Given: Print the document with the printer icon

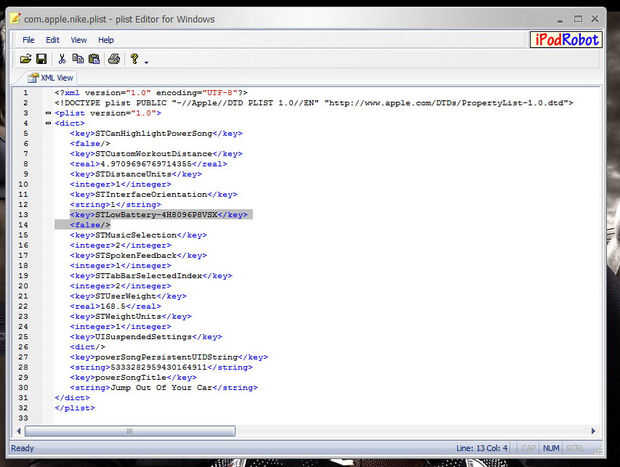Looking at the screenshot, I should click(114, 59).
